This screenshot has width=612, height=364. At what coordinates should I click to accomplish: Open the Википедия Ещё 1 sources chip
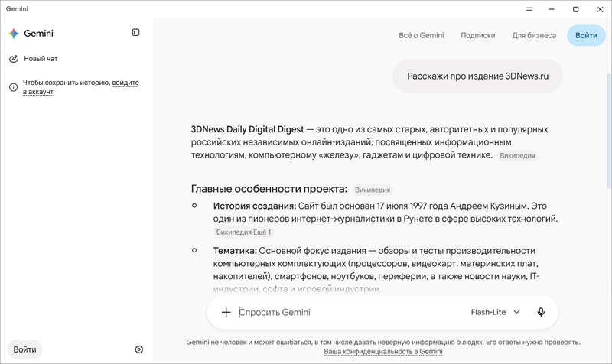pos(243,232)
